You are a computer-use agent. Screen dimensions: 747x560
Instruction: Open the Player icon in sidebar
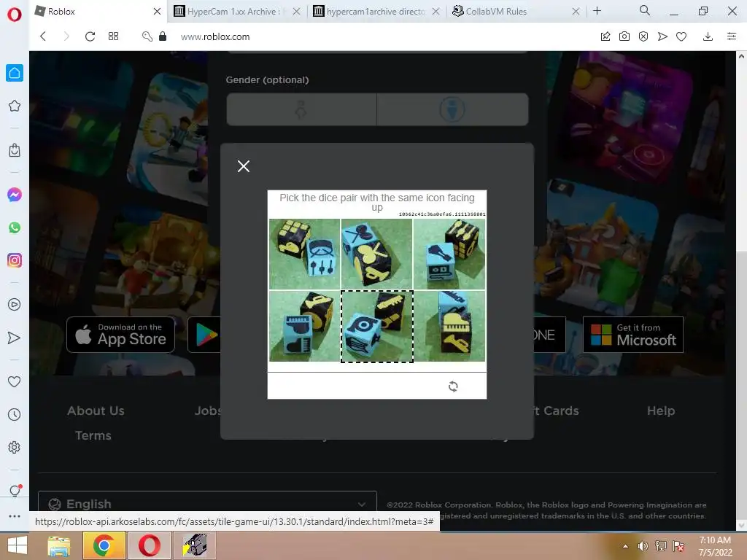15,305
